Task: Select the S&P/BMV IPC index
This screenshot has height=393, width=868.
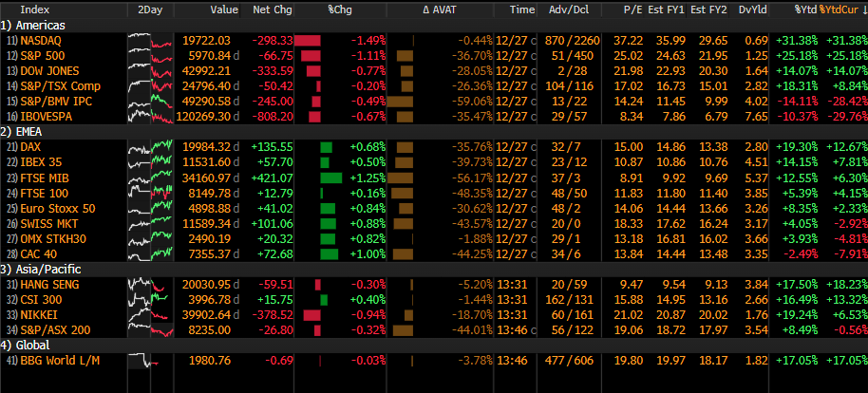Action: (55, 102)
